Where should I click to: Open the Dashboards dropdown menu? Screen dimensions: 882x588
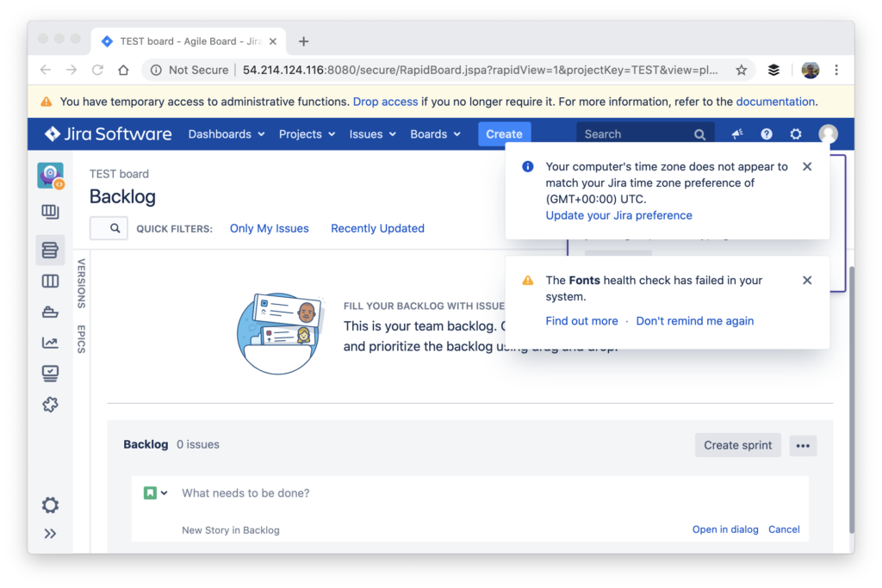[227, 133]
